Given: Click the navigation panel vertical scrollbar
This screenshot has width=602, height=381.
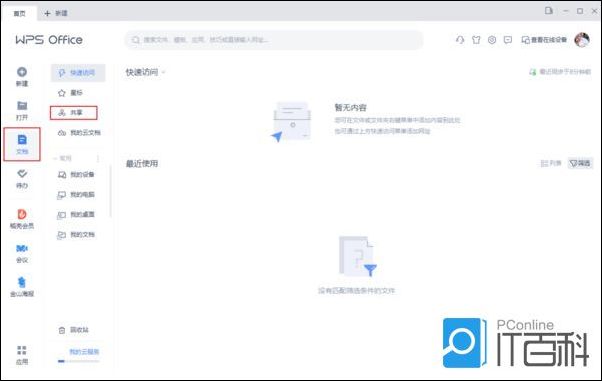Looking at the screenshot, I should [110, 191].
